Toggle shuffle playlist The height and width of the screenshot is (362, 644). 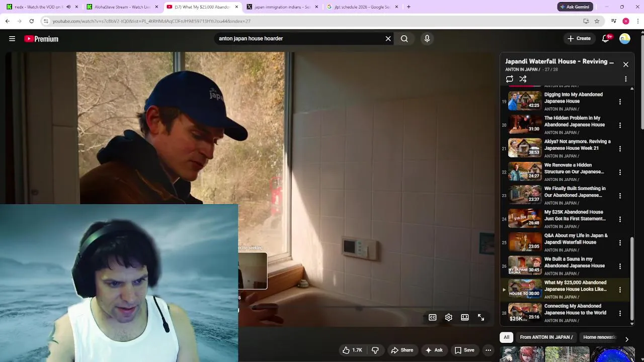(523, 79)
